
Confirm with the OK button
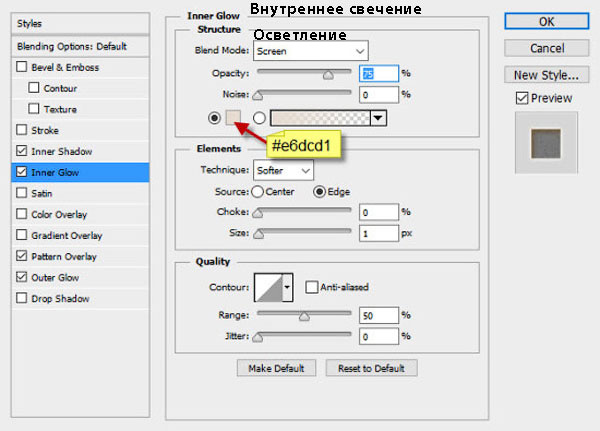pos(546,21)
